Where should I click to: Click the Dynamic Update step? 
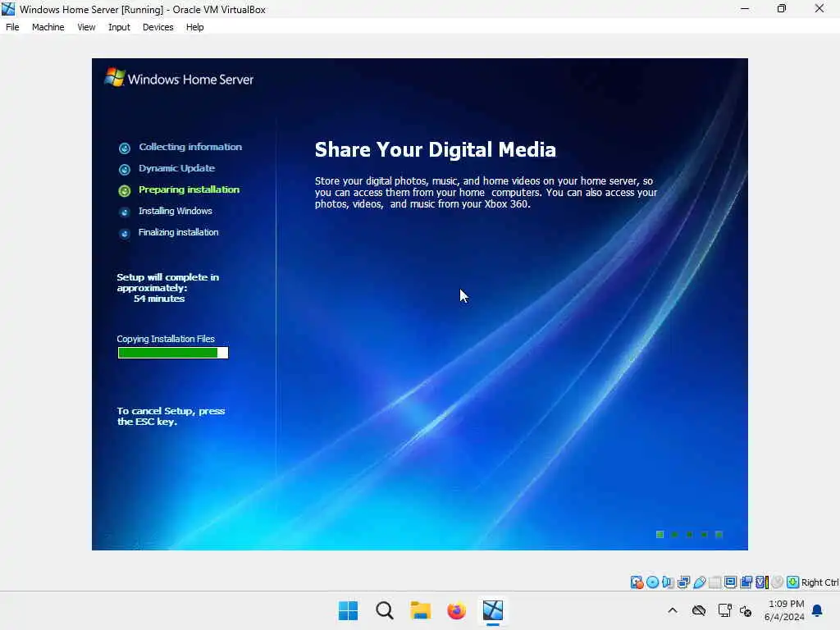177,168
